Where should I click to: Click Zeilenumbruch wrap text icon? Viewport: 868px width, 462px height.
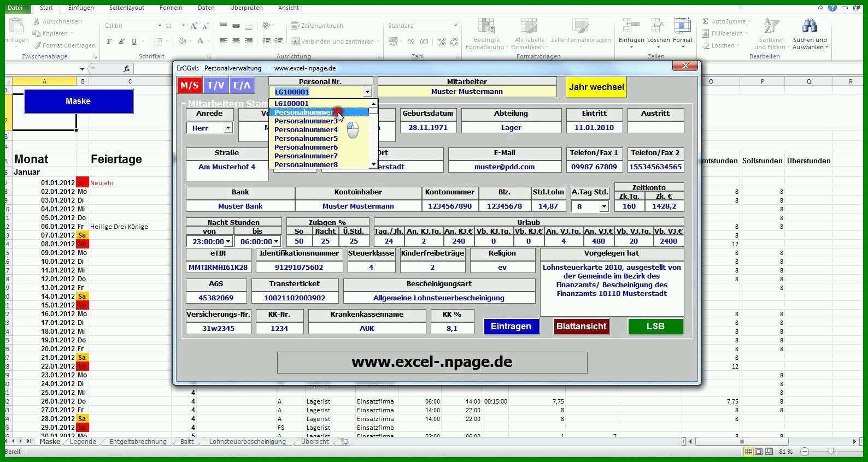coord(295,26)
